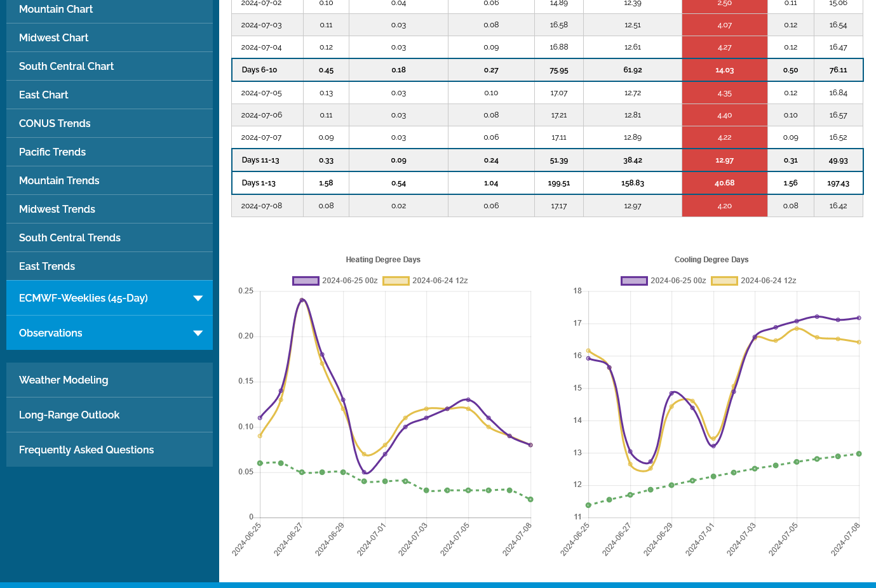The height and width of the screenshot is (588, 876).
Task: Open Frequently Asked Questions
Action: pyautogui.click(x=86, y=450)
